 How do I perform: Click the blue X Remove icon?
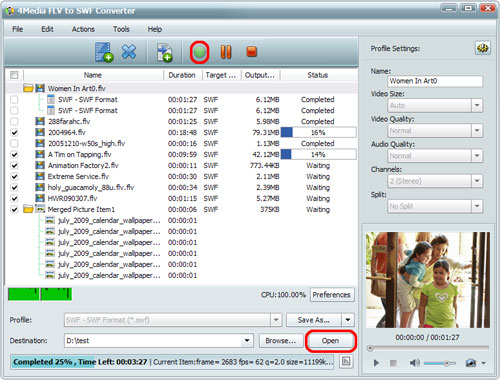(x=129, y=52)
